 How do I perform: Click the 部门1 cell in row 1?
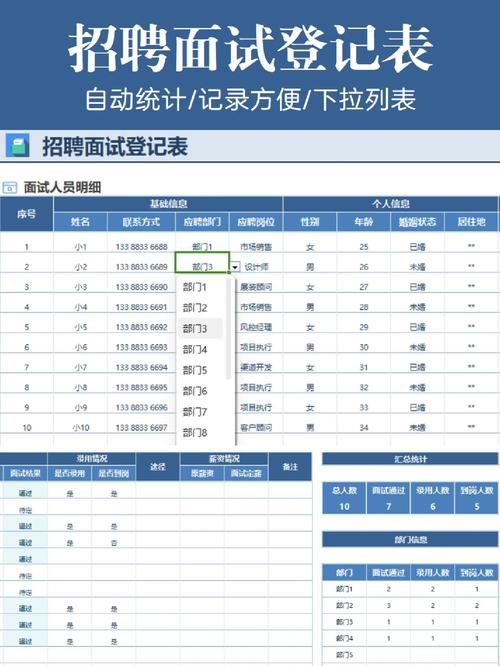[x=202, y=247]
